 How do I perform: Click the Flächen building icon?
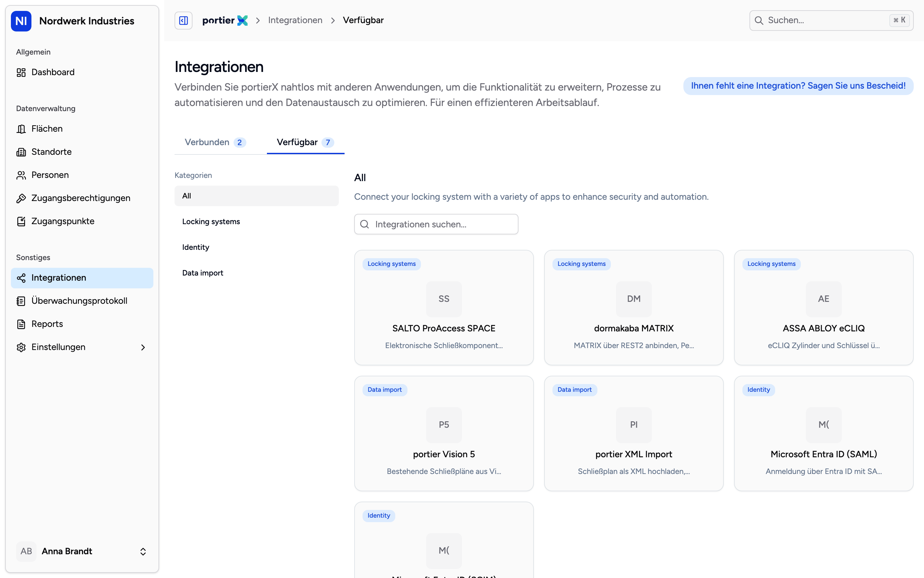click(21, 129)
